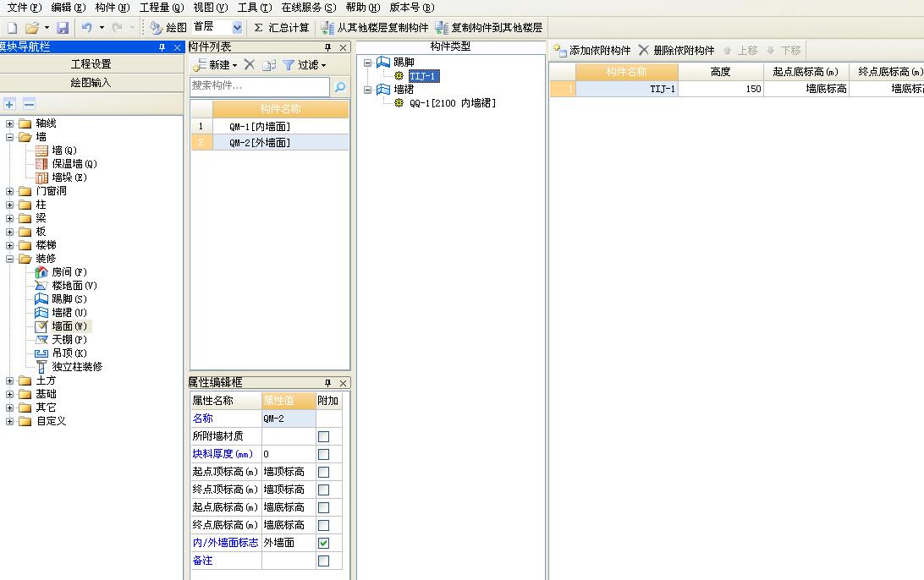Toggle 起点底标高 附加 checkbox

pyautogui.click(x=323, y=507)
